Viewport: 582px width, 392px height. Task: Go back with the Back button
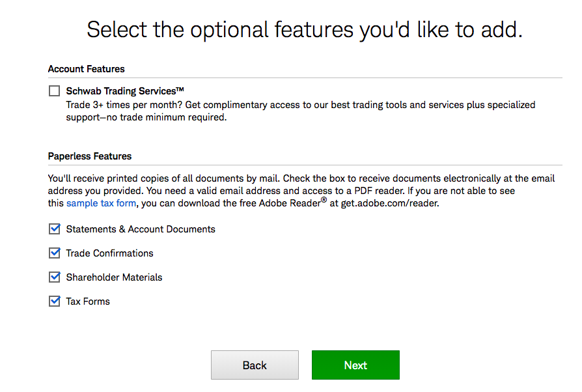click(255, 365)
